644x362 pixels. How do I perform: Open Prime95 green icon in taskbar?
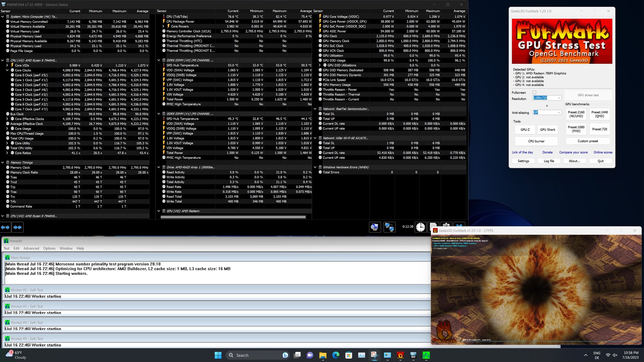[x=426, y=355]
